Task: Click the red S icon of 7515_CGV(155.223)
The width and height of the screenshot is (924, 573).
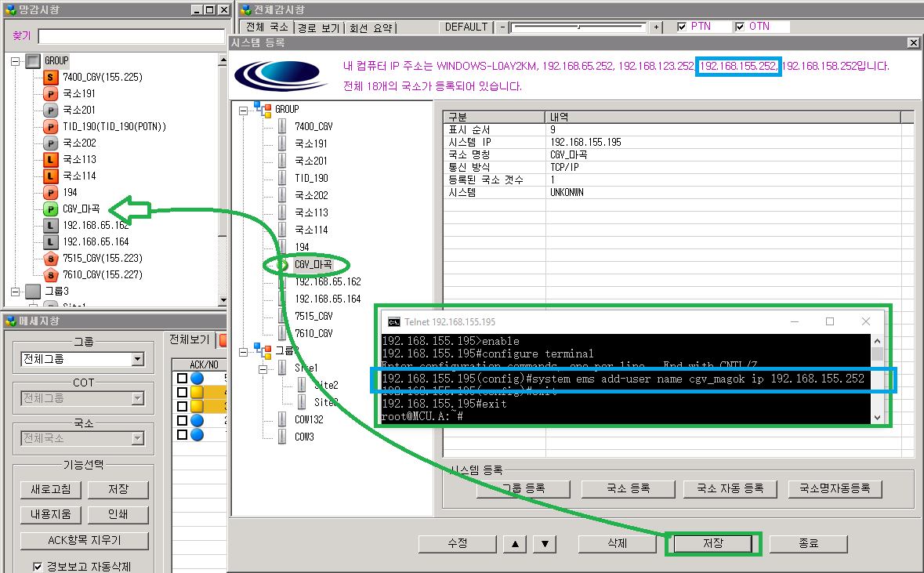Action: point(51,259)
